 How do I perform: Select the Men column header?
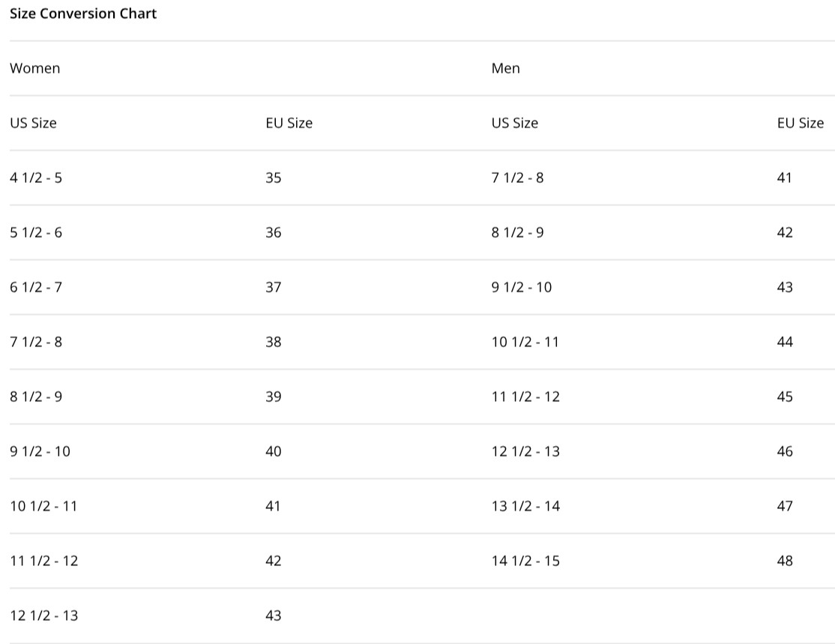click(x=505, y=68)
